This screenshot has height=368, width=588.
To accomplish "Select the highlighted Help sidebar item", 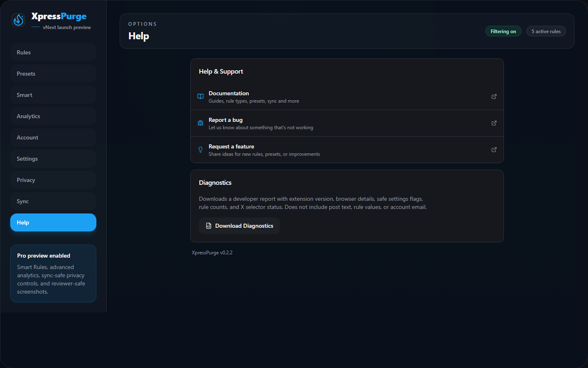I will click(53, 222).
